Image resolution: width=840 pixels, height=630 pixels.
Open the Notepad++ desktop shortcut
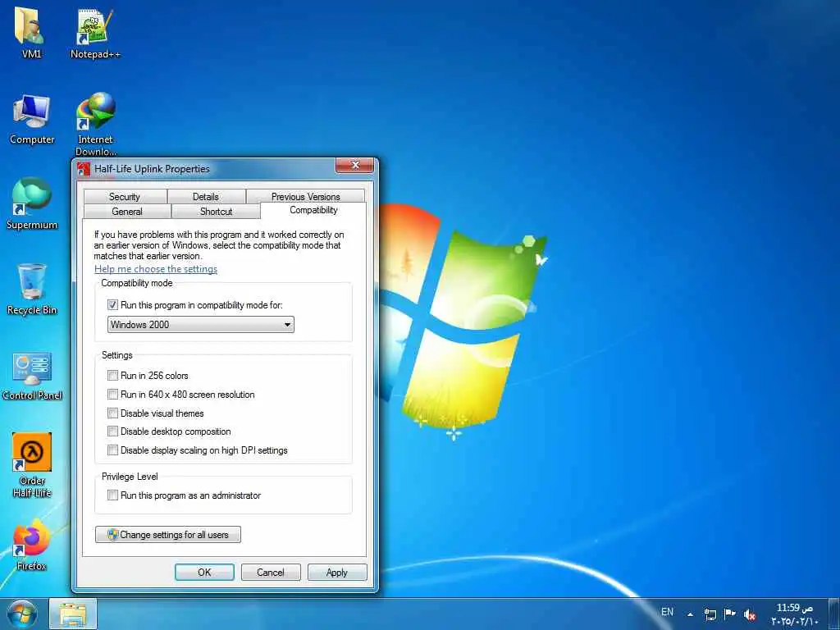point(95,32)
